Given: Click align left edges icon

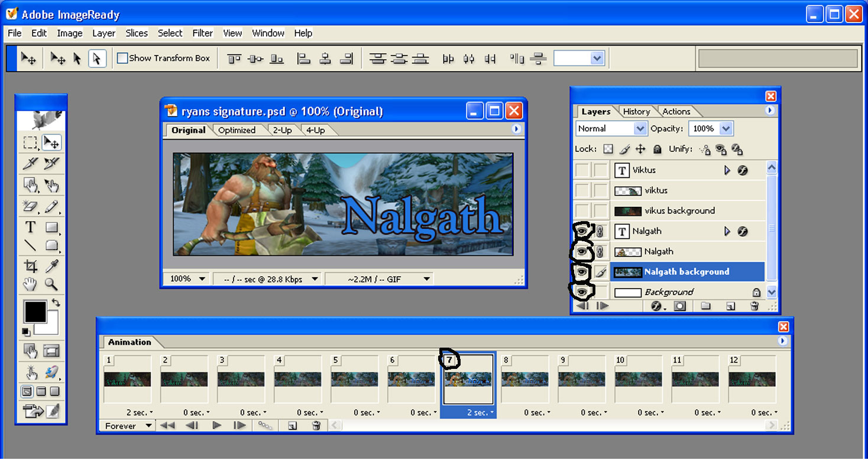Looking at the screenshot, I should coord(303,58).
